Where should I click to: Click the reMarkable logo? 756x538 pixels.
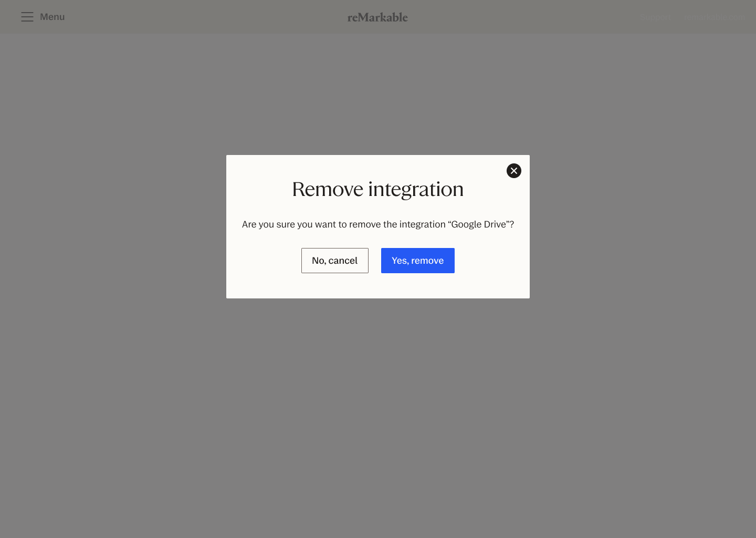coord(377,17)
